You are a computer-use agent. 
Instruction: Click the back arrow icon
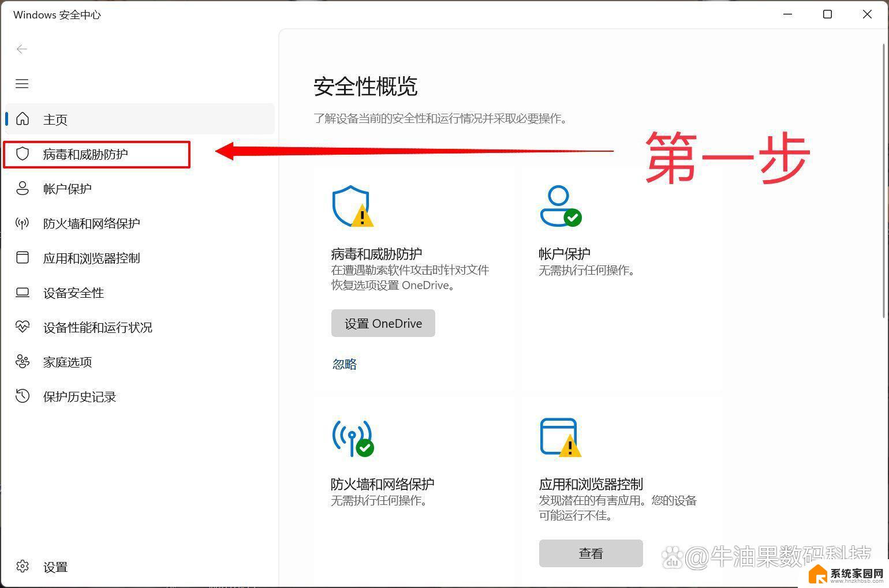point(22,49)
